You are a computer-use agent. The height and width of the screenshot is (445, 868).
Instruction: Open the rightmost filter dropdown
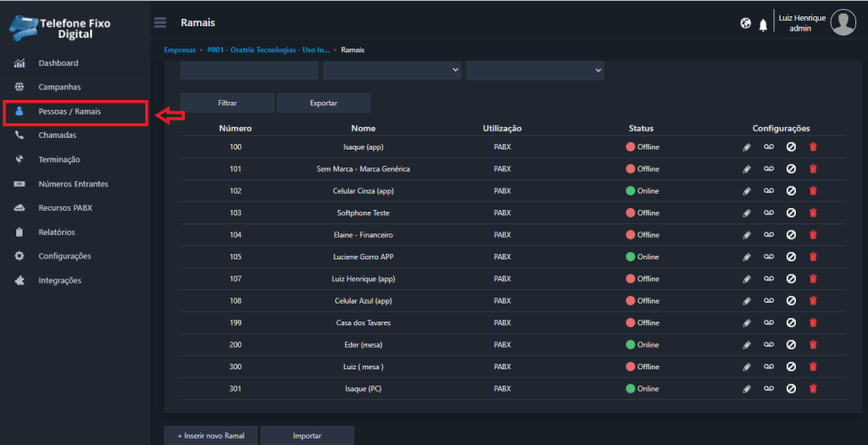[535, 70]
